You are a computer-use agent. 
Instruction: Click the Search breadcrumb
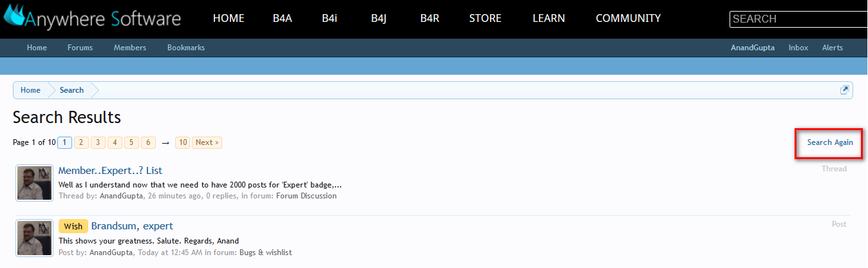tap(71, 90)
